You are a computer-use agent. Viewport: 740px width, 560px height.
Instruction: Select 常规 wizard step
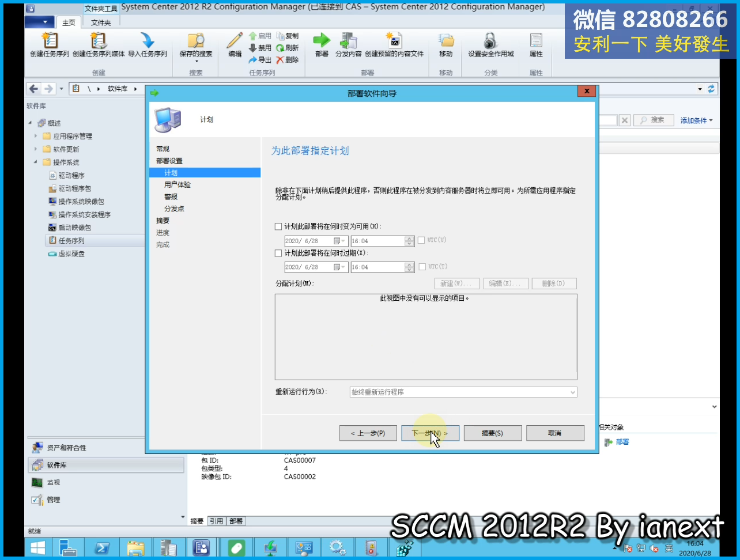(163, 149)
